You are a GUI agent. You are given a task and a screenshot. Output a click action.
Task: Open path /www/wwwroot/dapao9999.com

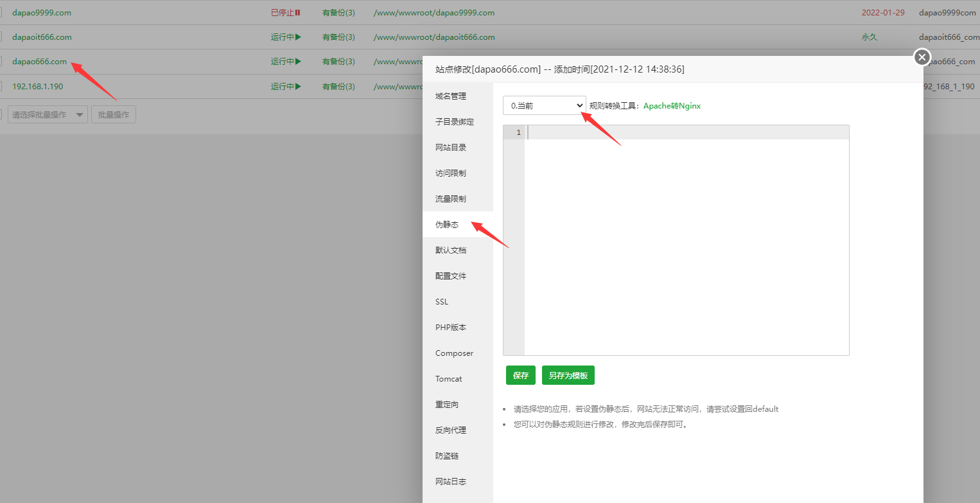(x=434, y=13)
